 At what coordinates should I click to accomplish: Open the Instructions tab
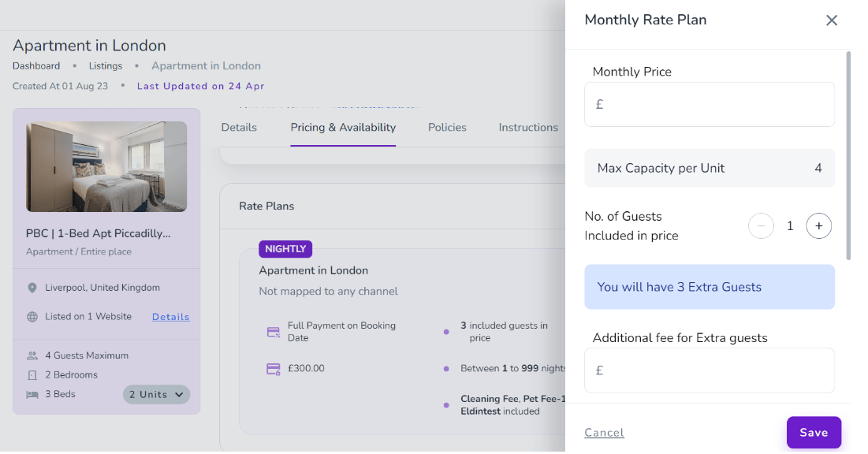point(528,127)
